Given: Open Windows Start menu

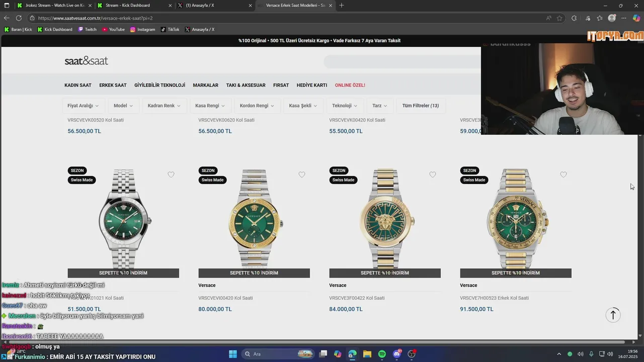Looking at the screenshot, I should 233,354.
